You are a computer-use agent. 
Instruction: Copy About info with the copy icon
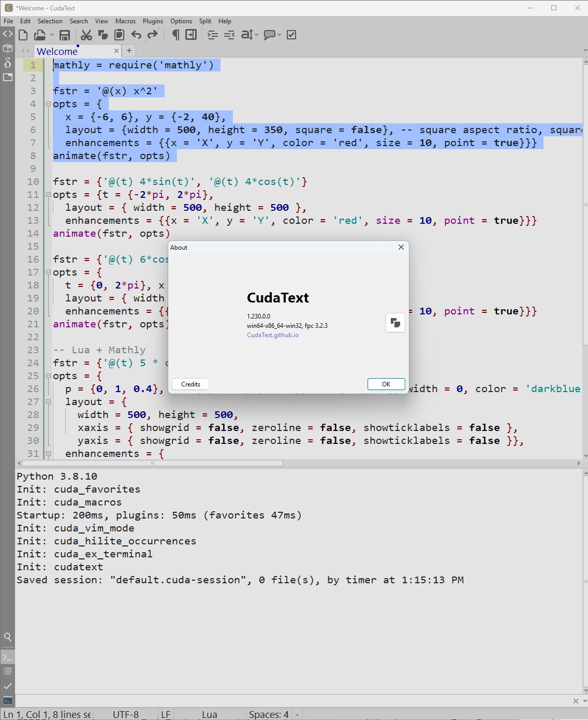pos(395,323)
